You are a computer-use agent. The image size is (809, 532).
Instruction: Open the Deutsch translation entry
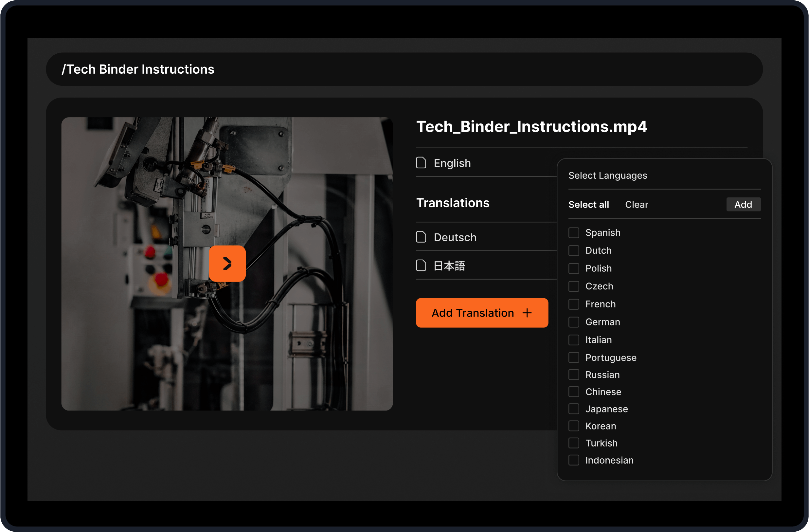pyautogui.click(x=455, y=237)
